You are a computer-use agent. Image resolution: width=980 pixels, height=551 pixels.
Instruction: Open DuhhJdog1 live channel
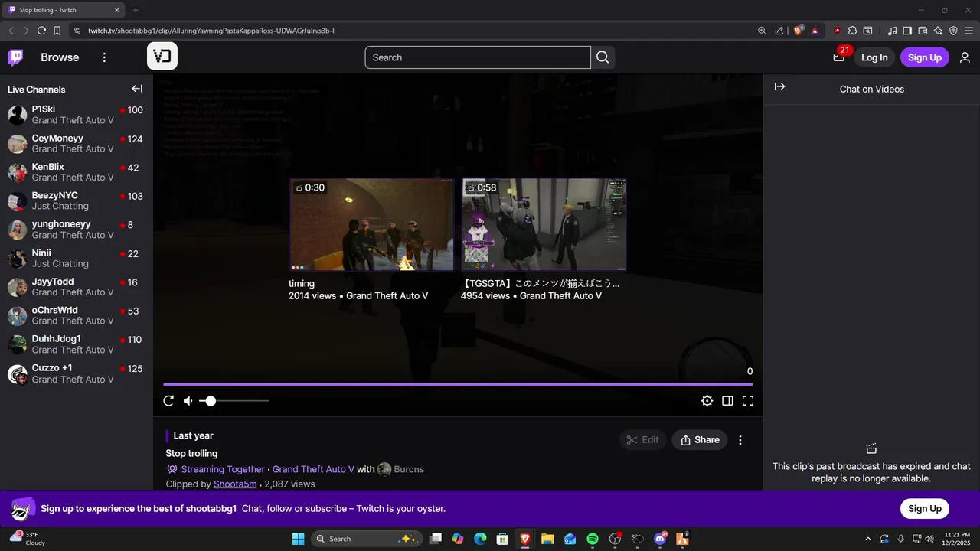pyautogui.click(x=77, y=344)
